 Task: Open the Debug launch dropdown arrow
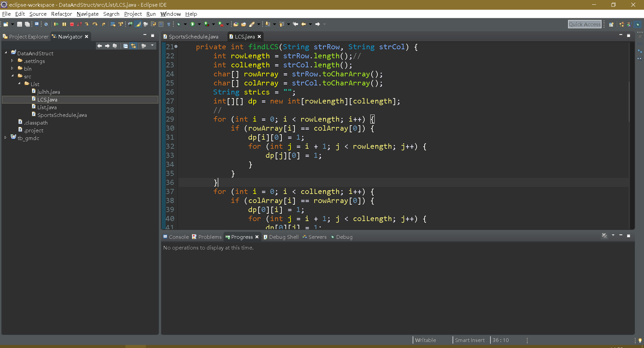[185, 24]
